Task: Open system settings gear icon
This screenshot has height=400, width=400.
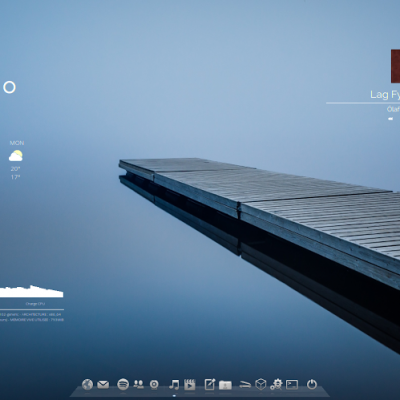Action: pos(276,384)
